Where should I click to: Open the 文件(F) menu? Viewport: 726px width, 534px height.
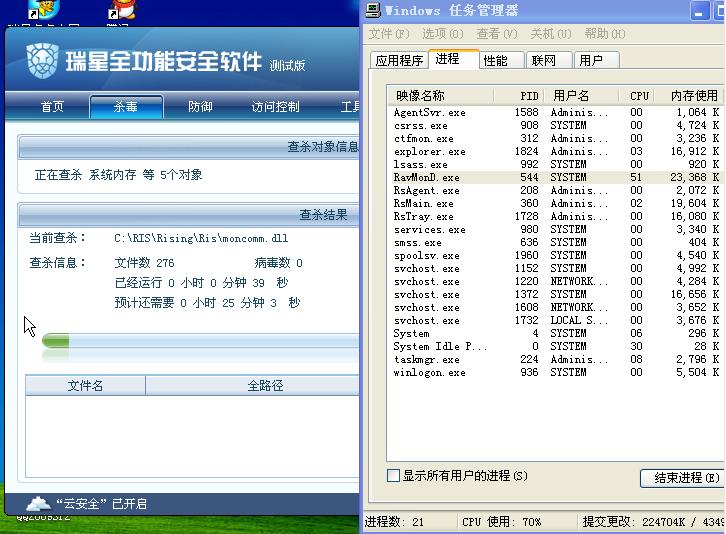[389, 34]
